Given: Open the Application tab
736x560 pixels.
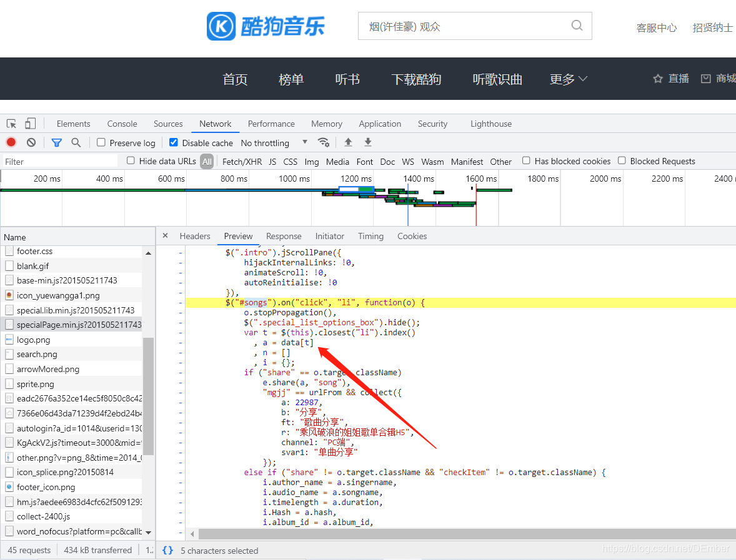Looking at the screenshot, I should pyautogui.click(x=380, y=124).
